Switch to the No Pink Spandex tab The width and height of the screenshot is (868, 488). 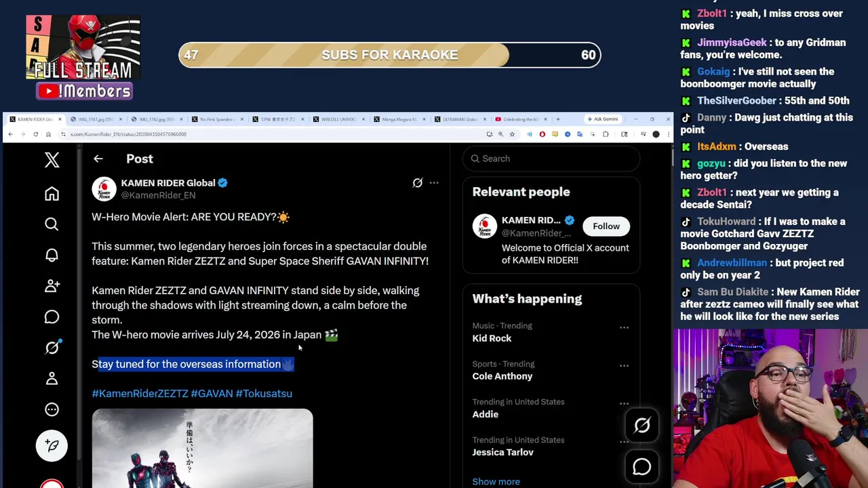coord(217,119)
